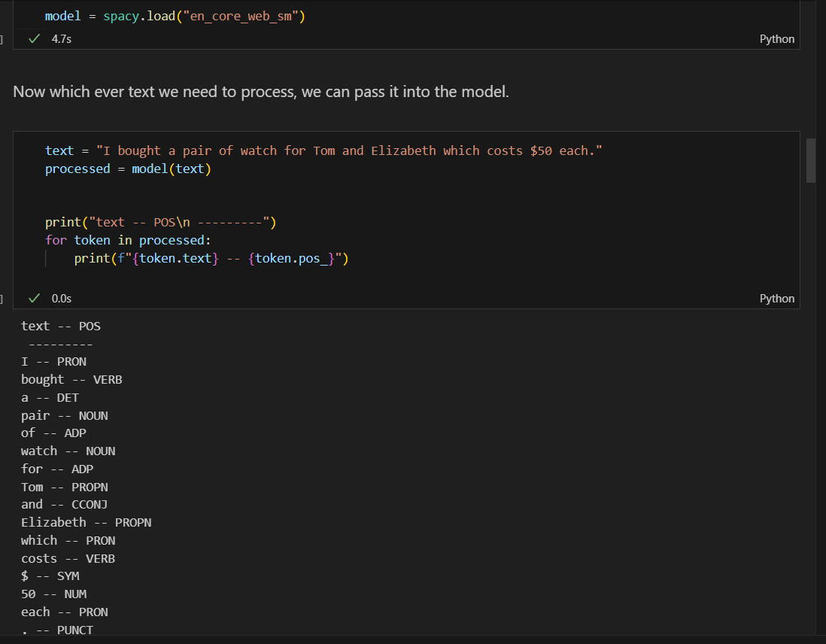Click the spacy.load("en_core_web_sm") code line
This screenshot has width=826, height=644.
[x=175, y=17]
